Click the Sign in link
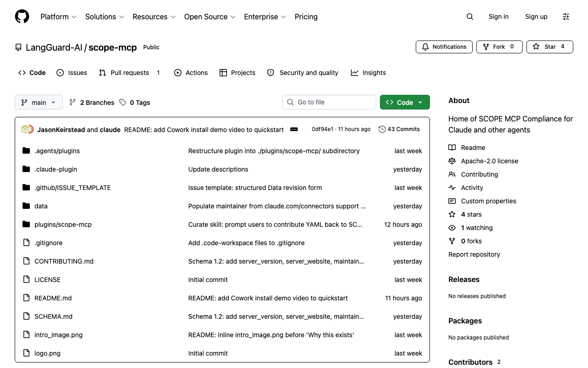588x368 pixels. (498, 17)
